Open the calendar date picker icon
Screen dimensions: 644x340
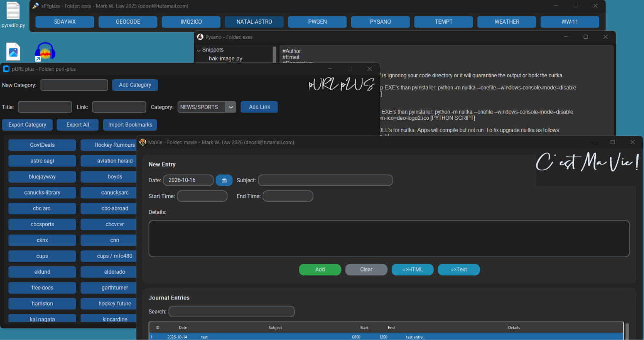224,181
